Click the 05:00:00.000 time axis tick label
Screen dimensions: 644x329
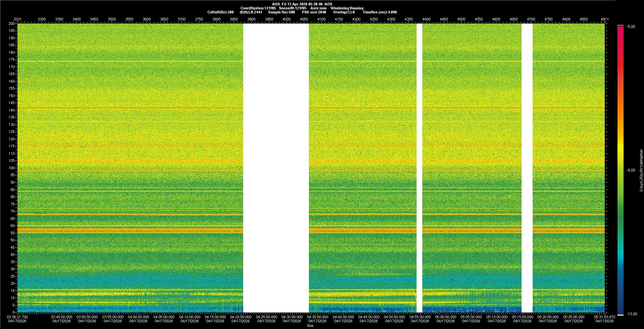click(x=446, y=317)
